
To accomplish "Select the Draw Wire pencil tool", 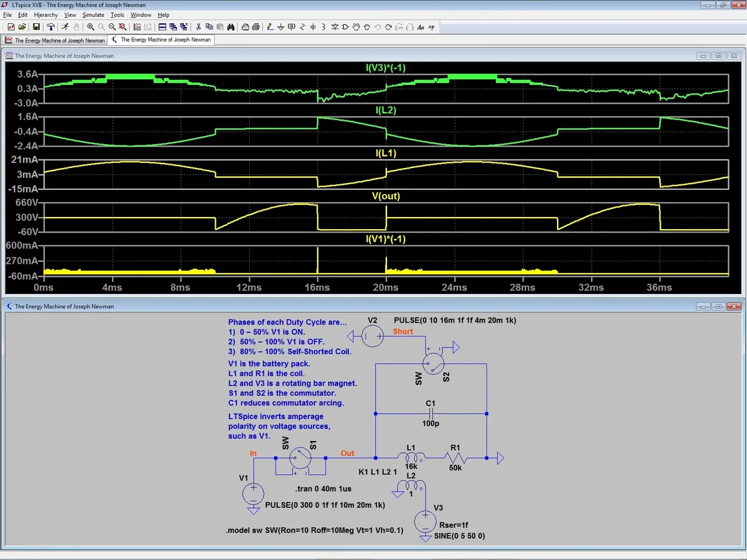I will coord(270,27).
